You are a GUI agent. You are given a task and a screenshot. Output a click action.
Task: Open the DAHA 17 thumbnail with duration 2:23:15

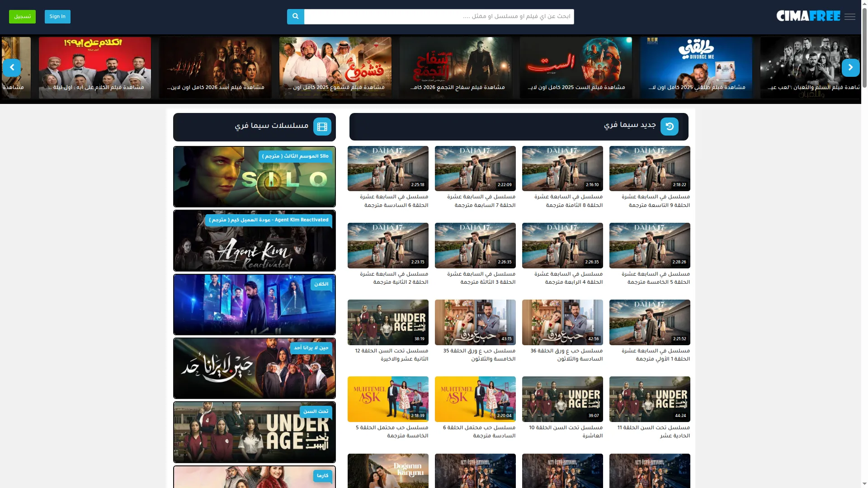click(388, 245)
